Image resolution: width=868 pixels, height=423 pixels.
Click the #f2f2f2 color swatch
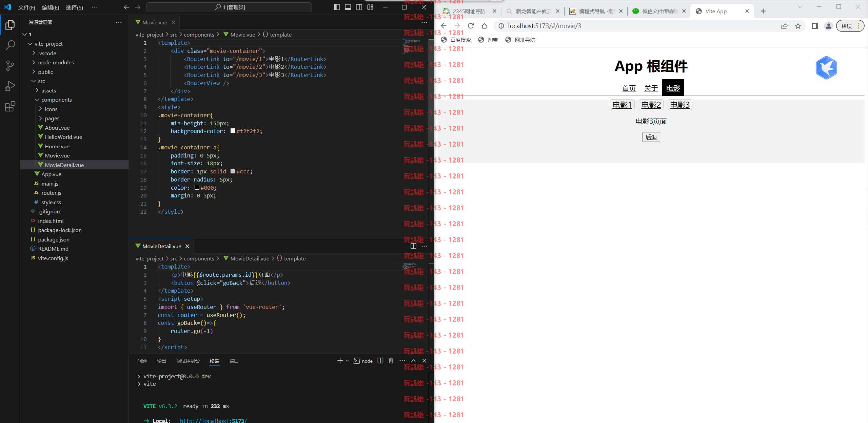[233, 131]
